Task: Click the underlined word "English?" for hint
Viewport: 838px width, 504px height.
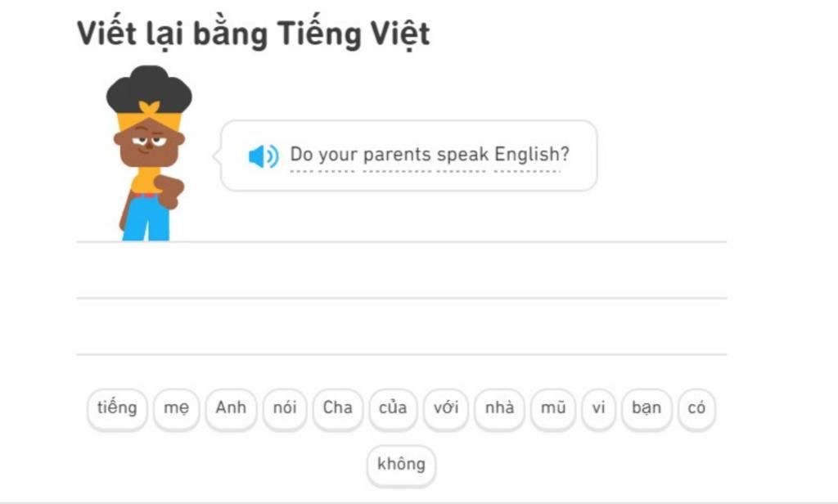Action: point(532,155)
